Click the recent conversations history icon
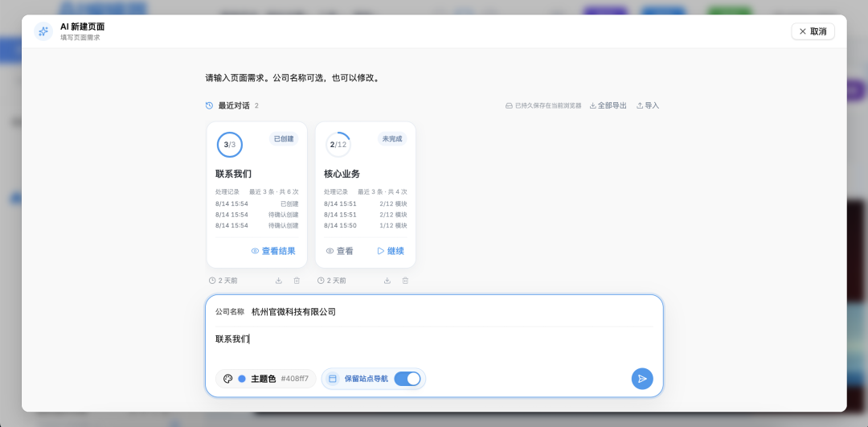868x427 pixels. pos(209,105)
